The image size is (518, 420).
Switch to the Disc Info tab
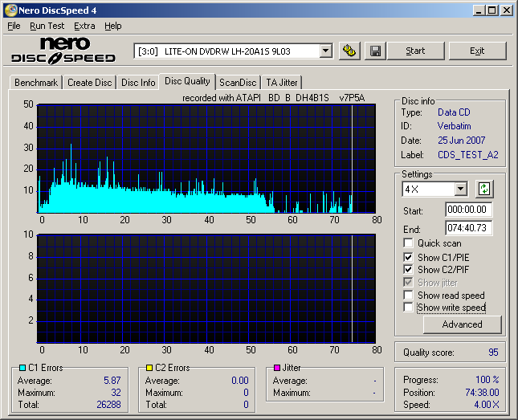coord(138,82)
